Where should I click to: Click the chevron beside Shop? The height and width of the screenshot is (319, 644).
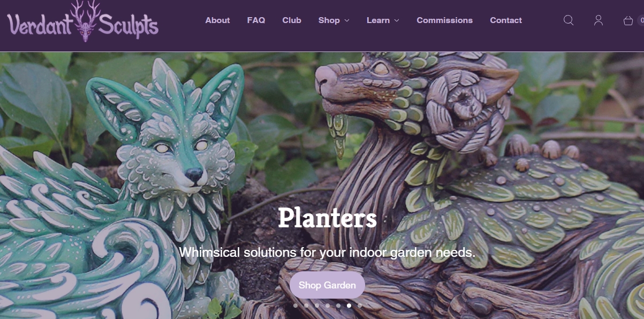pos(347,20)
